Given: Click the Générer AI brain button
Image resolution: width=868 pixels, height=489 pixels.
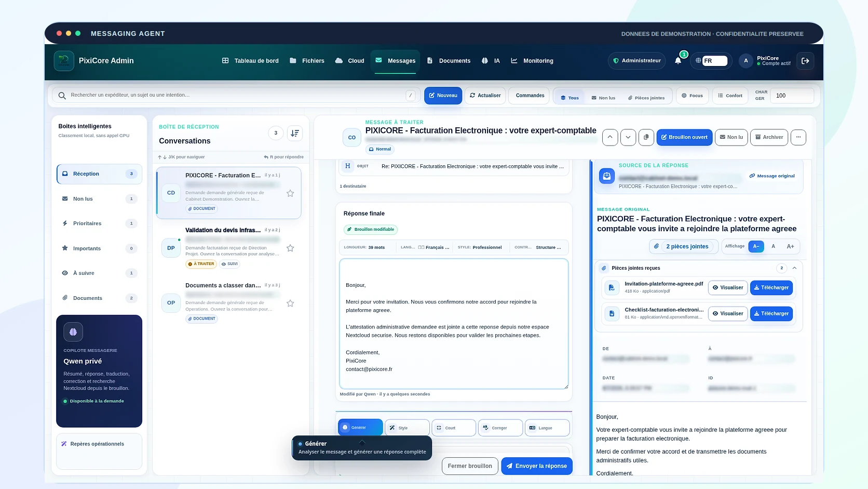Looking at the screenshot, I should [360, 428].
